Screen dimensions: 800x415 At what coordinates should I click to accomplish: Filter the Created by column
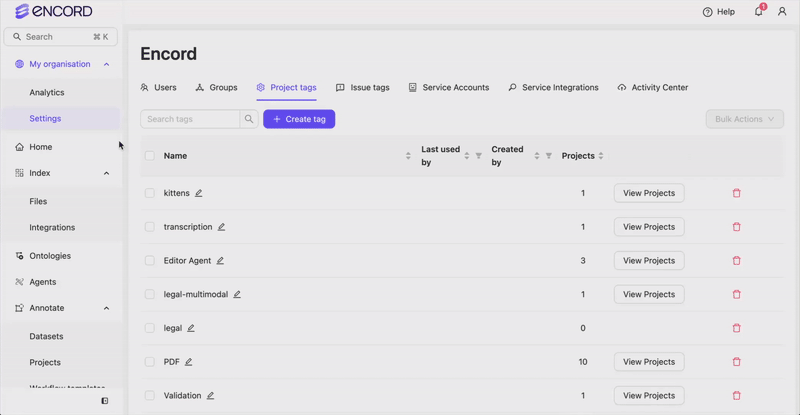tap(548, 156)
